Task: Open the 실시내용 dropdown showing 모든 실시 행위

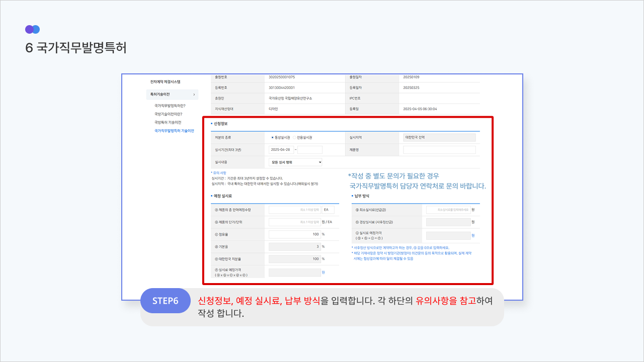Action: tap(295, 162)
